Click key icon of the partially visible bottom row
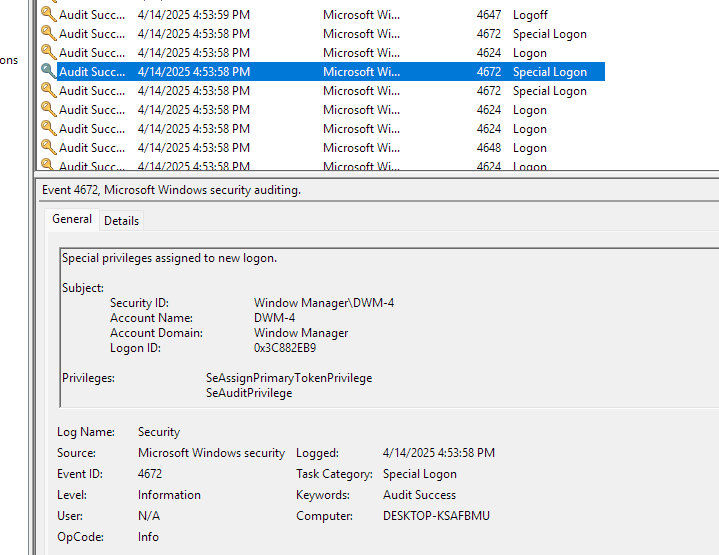 pos(49,164)
